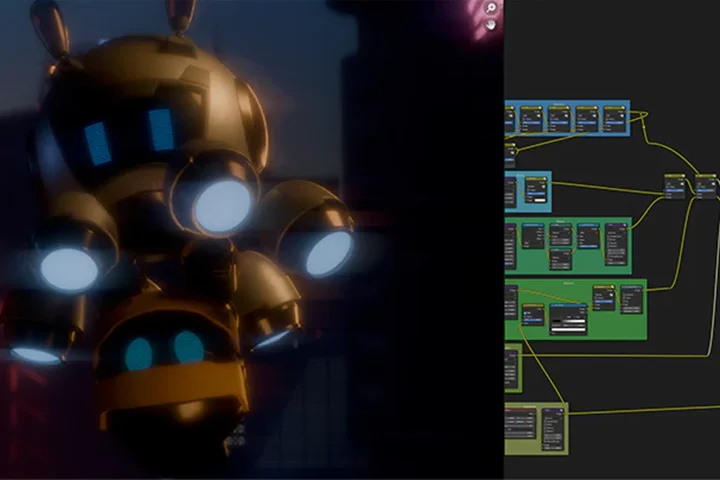Click the title label of the lower green frame
Screen dimensions: 720x480
569,283
